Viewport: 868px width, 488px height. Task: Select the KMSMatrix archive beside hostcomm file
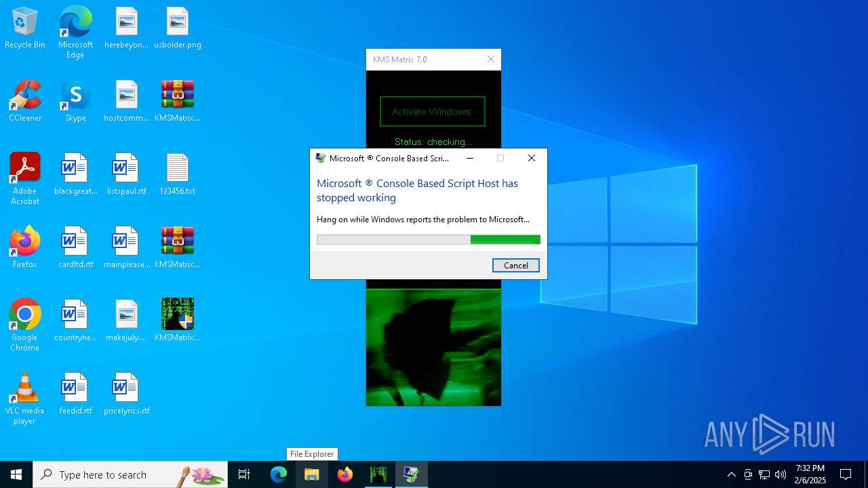tap(177, 101)
